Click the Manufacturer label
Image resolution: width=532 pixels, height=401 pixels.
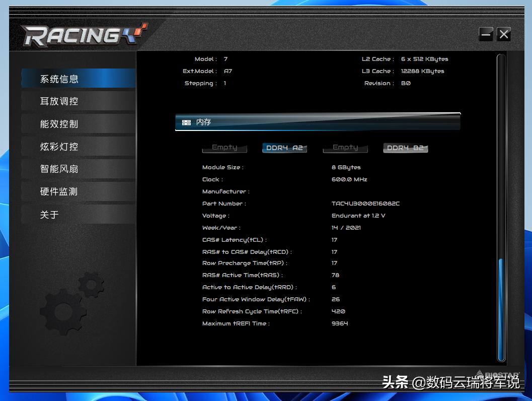pos(226,191)
